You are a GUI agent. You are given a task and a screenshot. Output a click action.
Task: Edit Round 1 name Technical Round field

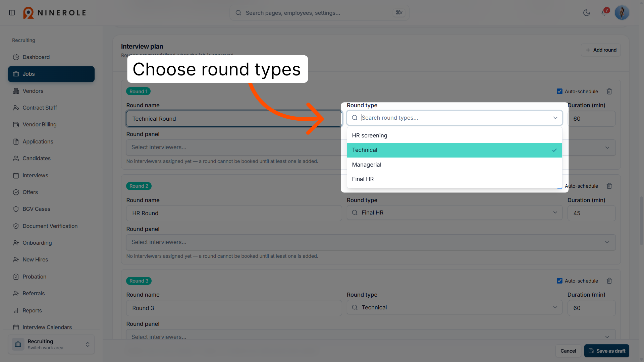(234, 119)
